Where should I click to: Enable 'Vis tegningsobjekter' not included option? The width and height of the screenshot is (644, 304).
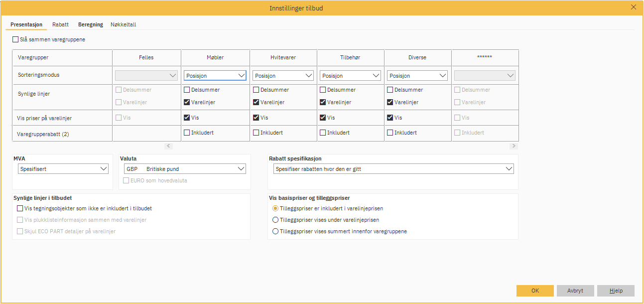[x=20, y=209]
